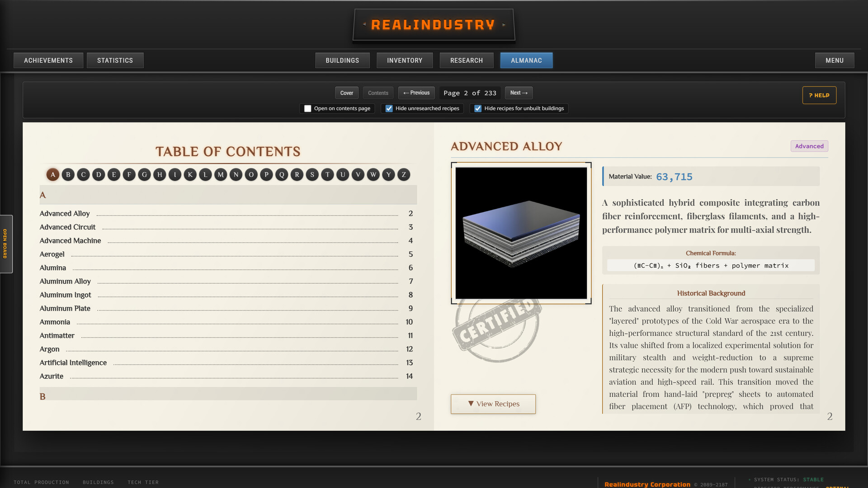Switch to Inventory tab
868x488 pixels.
tap(405, 61)
